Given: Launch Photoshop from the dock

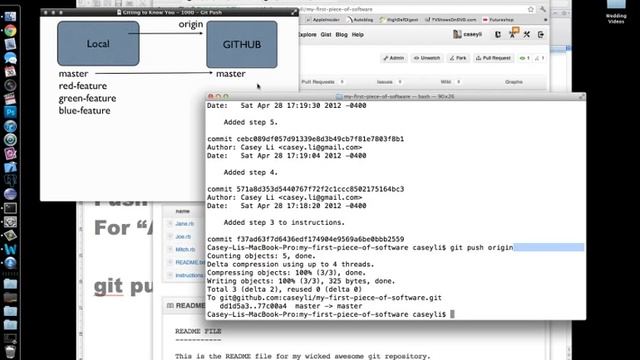Looking at the screenshot, I should [x=10, y=112].
